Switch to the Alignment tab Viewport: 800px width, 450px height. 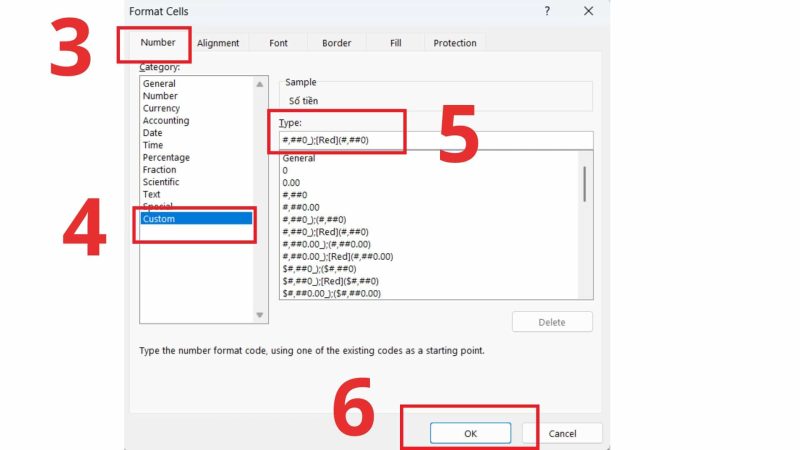[x=218, y=43]
